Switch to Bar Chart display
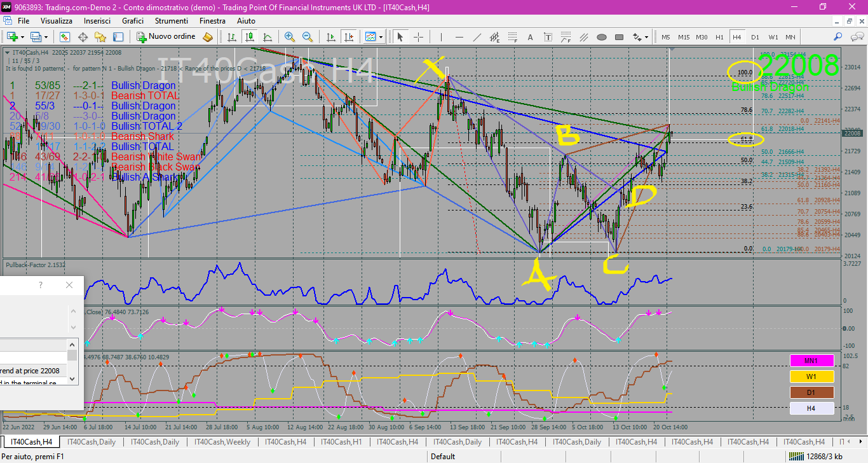This screenshot has height=463, width=868. tap(232, 37)
